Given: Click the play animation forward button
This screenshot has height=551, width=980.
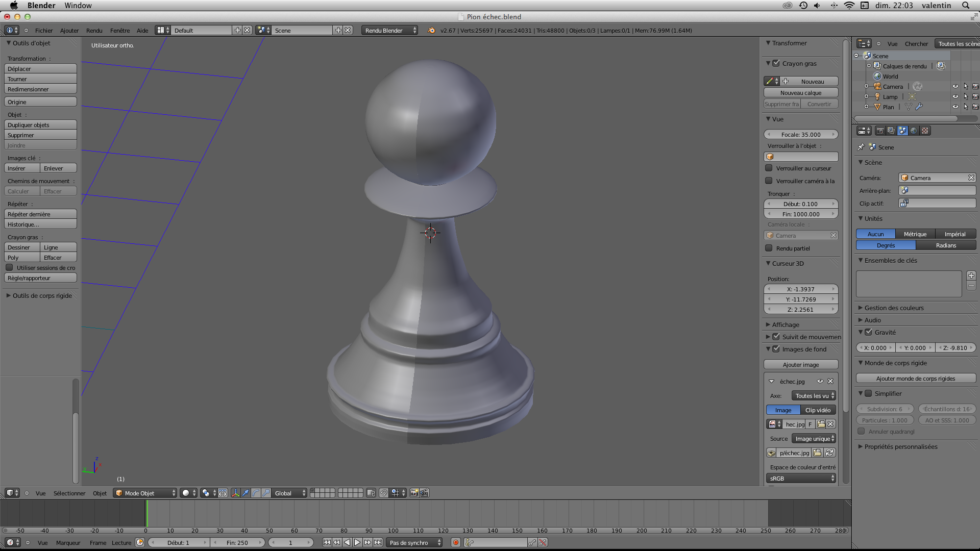Looking at the screenshot, I should coord(357,543).
